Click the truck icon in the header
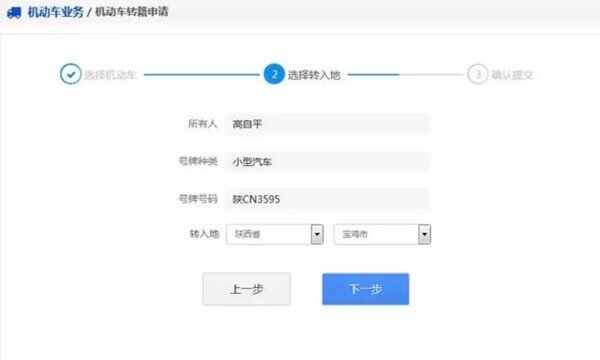The width and height of the screenshot is (600, 360). tap(14, 12)
